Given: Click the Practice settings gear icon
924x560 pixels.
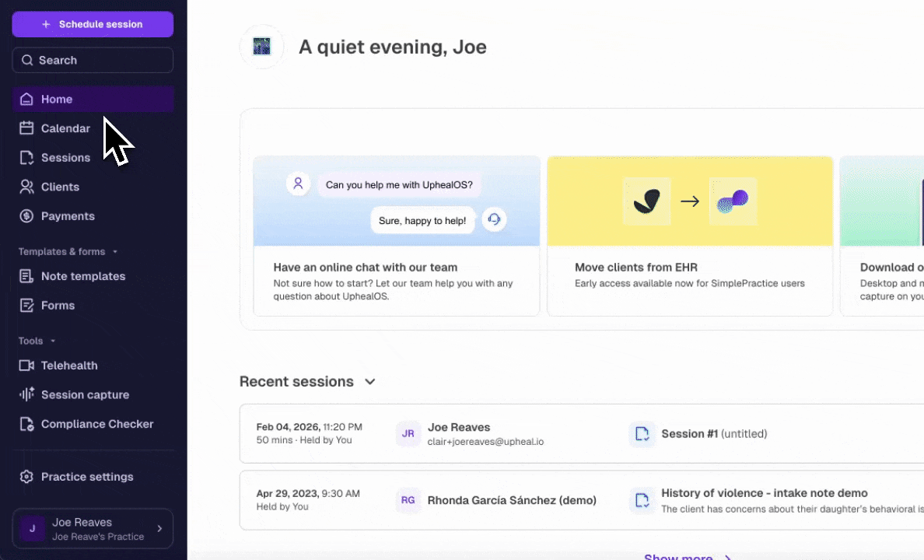Looking at the screenshot, I should click(x=26, y=476).
